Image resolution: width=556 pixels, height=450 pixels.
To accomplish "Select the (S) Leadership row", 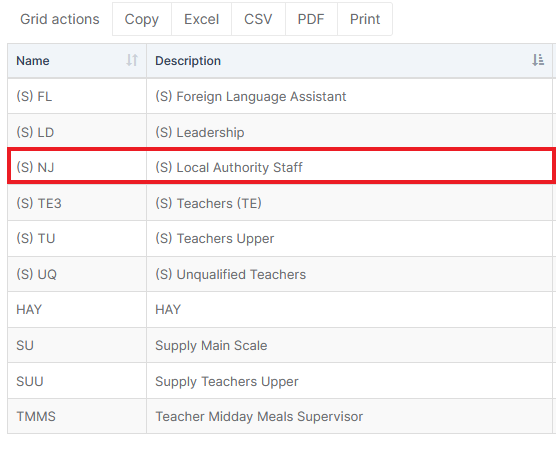I will [282, 132].
